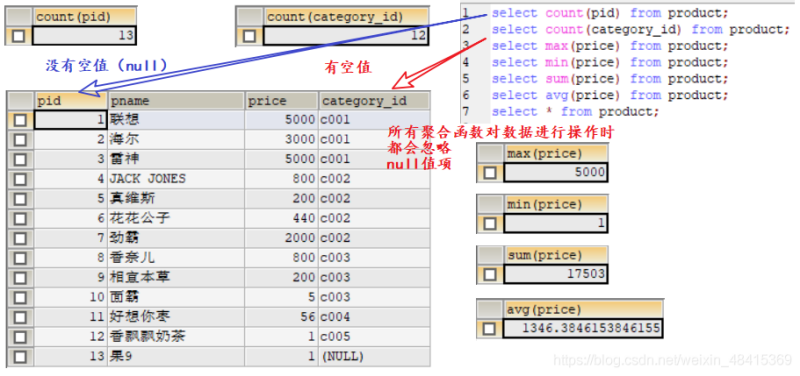Select the max(price) value 5000
Screen dimensions: 800x376
556,173
